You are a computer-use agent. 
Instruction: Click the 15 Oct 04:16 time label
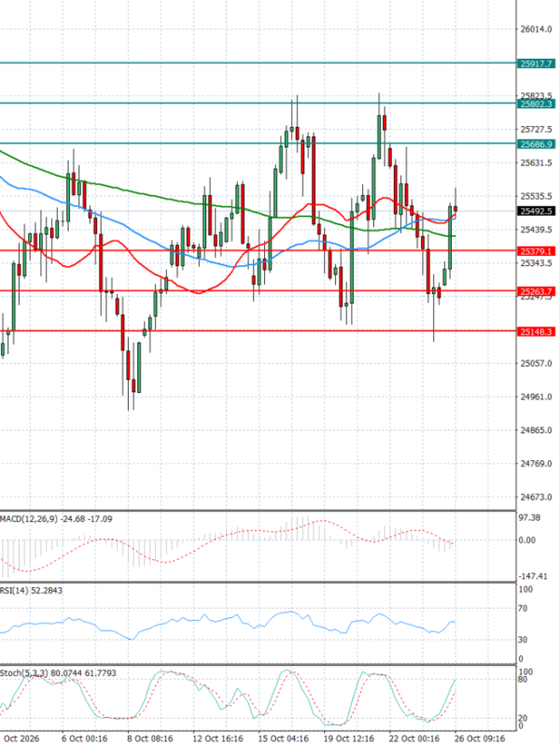pos(283,739)
